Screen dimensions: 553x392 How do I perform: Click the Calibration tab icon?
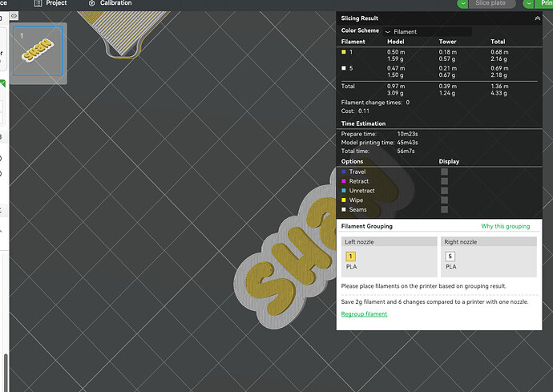click(x=91, y=3)
